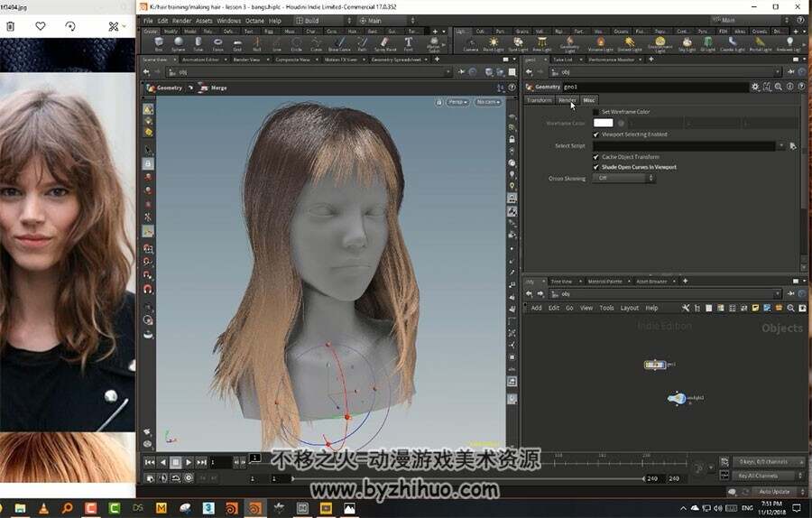Image resolution: width=812 pixels, height=518 pixels.
Task: Add a Point Light from the shelf
Action: click(x=493, y=44)
